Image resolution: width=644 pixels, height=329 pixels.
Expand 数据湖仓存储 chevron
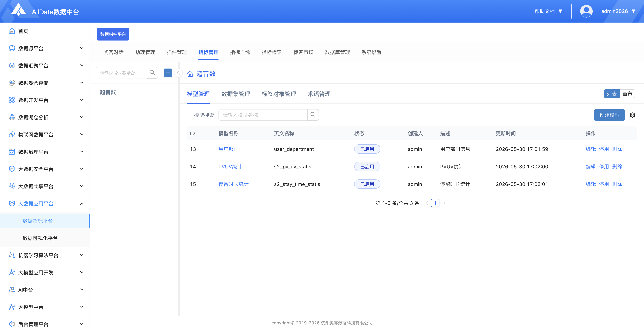(82, 82)
